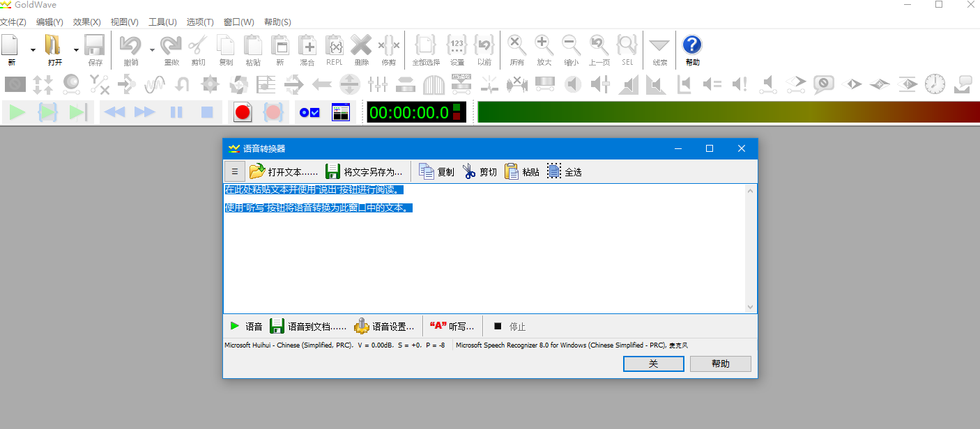Open the dropdown arrow next to 撤销
This screenshot has height=429, width=980.
(152, 49)
